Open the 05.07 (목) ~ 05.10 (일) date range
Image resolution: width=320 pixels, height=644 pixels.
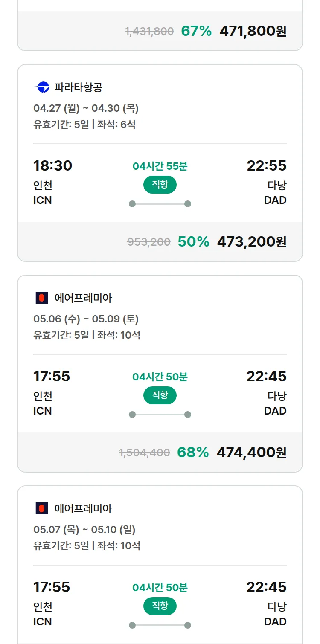(84, 530)
